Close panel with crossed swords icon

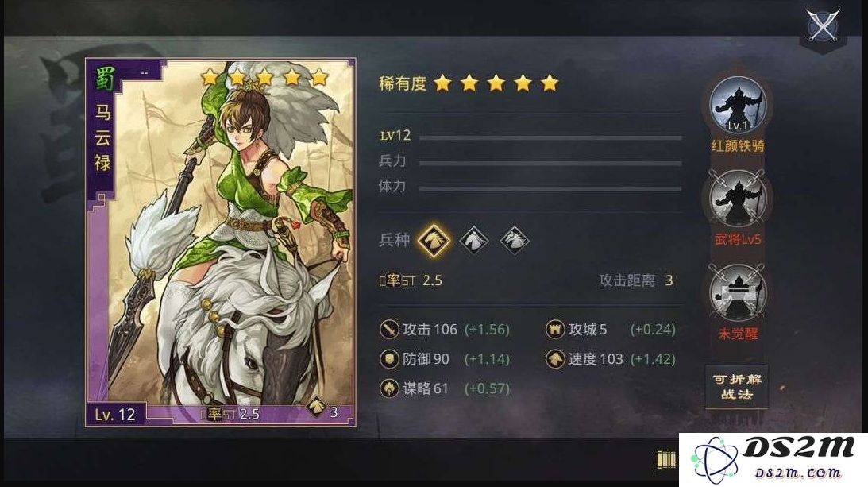[823, 25]
